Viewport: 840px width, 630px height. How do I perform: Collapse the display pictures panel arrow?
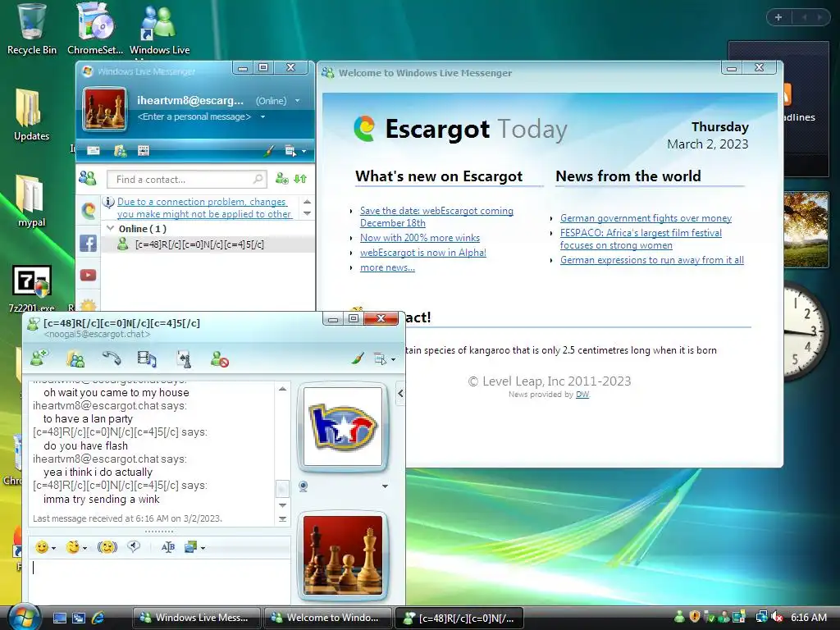pos(400,393)
